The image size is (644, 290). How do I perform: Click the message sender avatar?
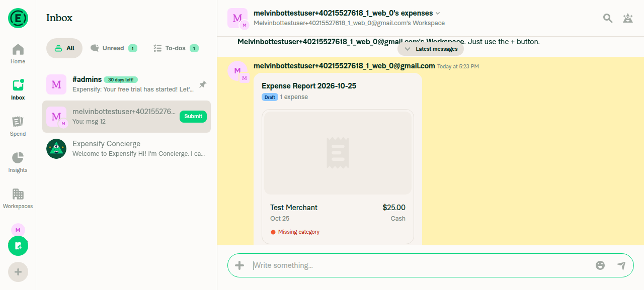[237, 71]
